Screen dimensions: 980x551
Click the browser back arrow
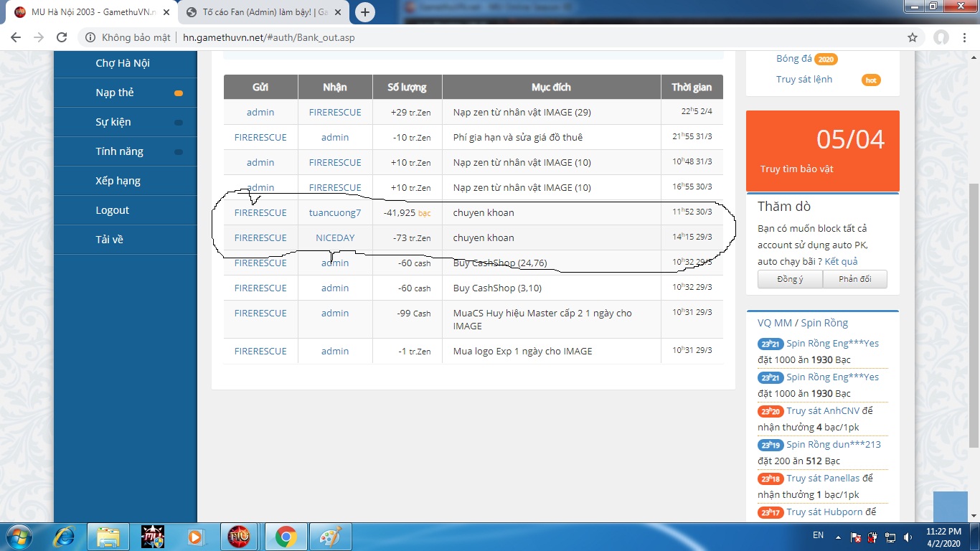(x=15, y=37)
